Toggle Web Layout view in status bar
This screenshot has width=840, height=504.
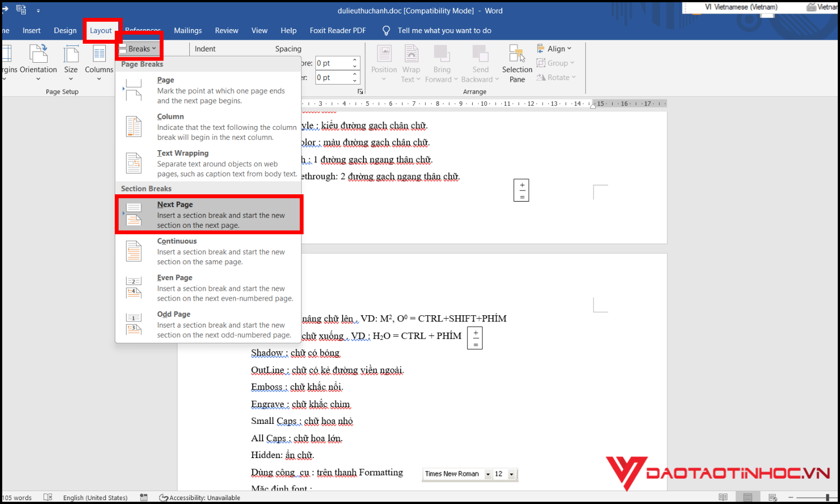click(772, 497)
